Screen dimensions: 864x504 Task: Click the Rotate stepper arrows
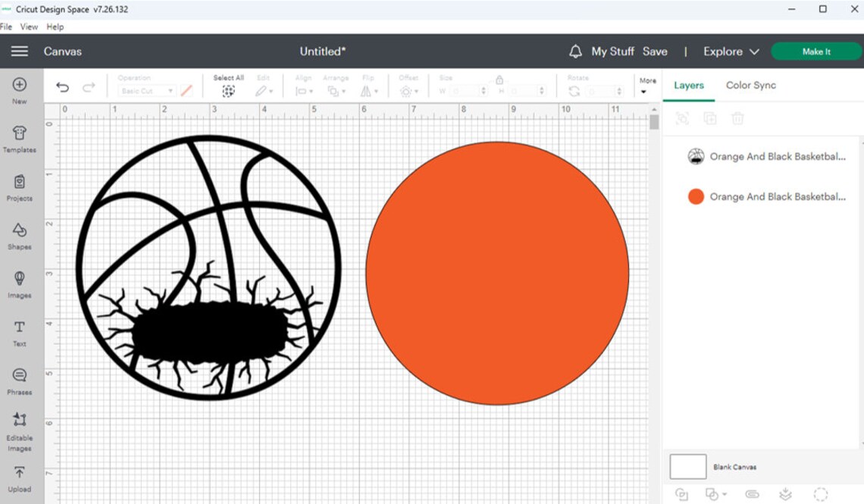(620, 91)
